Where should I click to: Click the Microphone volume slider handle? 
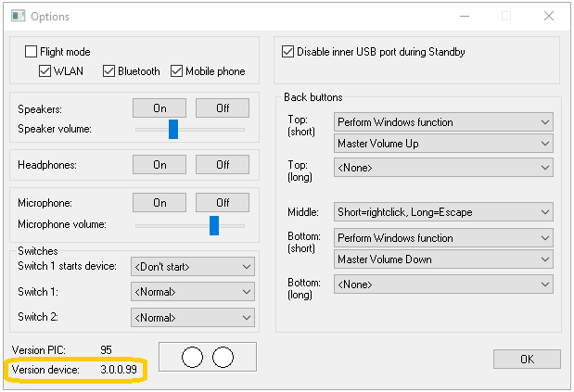point(214,225)
